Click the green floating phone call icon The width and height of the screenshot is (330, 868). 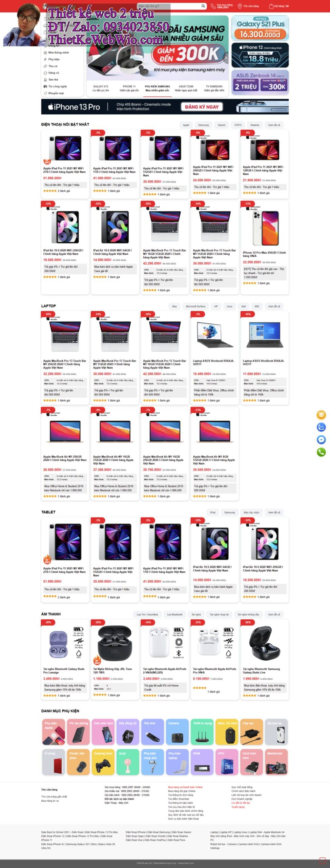[x=321, y=452]
